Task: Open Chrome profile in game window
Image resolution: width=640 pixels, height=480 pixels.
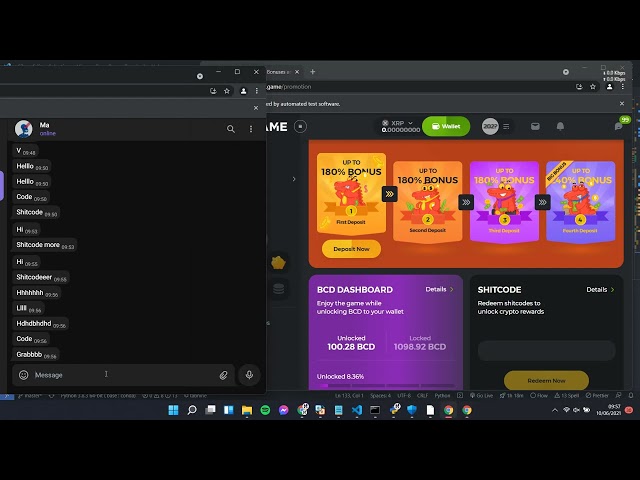Action: pyautogui.click(x=609, y=87)
